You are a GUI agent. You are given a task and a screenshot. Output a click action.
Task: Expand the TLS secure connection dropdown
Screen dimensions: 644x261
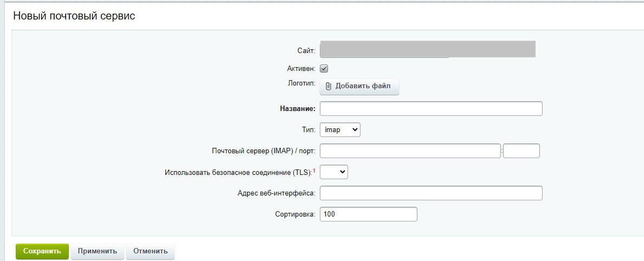[334, 172]
